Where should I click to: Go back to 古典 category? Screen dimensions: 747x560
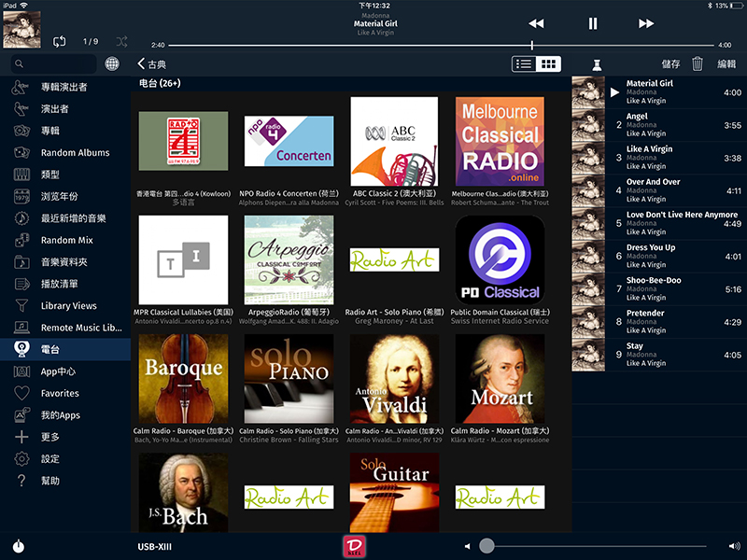click(x=151, y=64)
